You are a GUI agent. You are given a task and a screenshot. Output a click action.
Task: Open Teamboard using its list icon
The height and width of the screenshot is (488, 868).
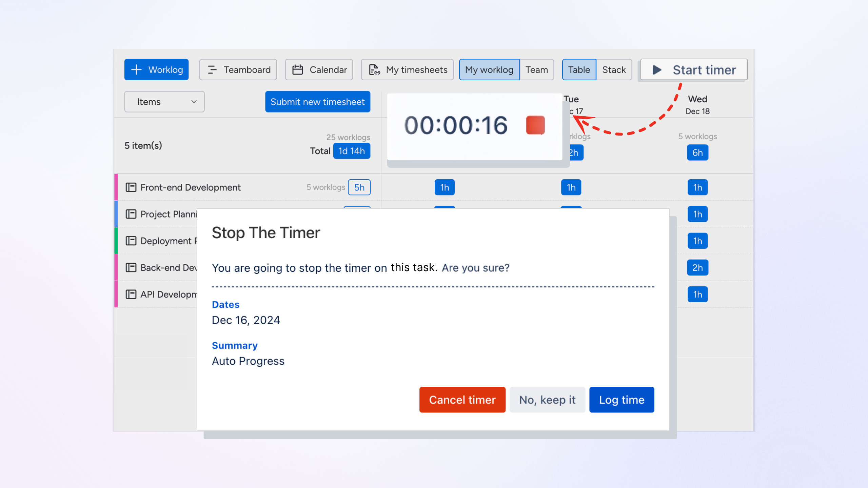213,69
